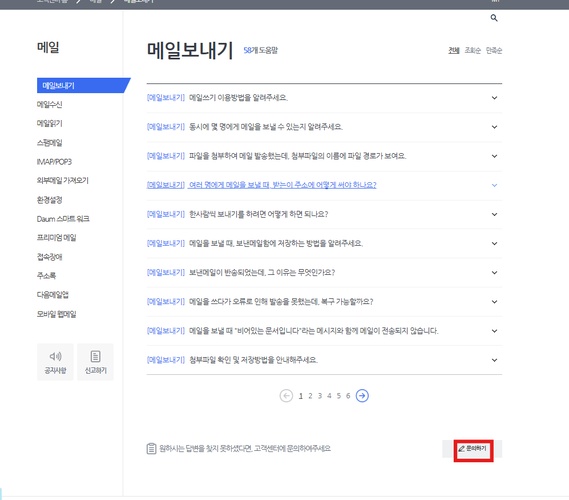Click the 메일보내기 page title
The width and height of the screenshot is (569, 500).
coord(190,50)
